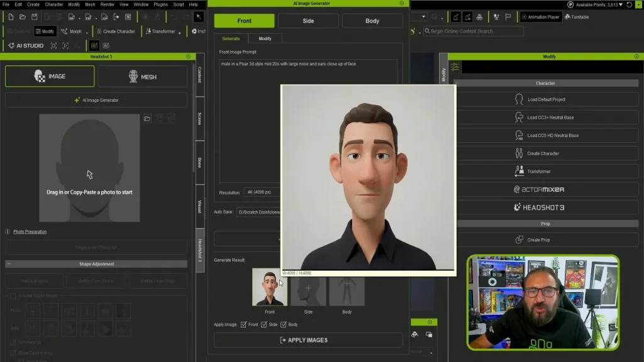Click the flag icon in top toolbar
This screenshot has height=362, width=644.
pos(508,17)
